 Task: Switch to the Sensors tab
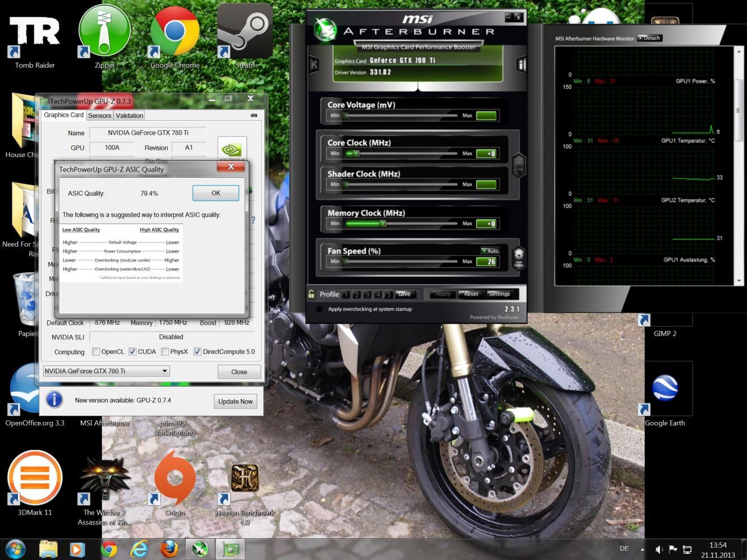pos(100,116)
